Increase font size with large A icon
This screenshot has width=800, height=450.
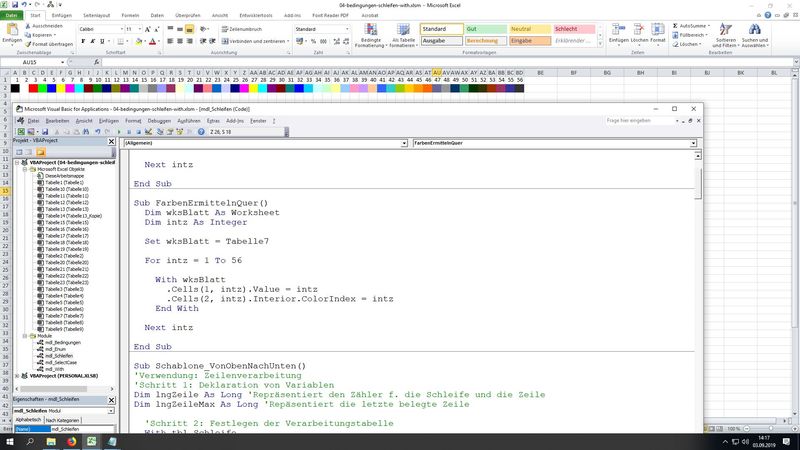pos(148,29)
